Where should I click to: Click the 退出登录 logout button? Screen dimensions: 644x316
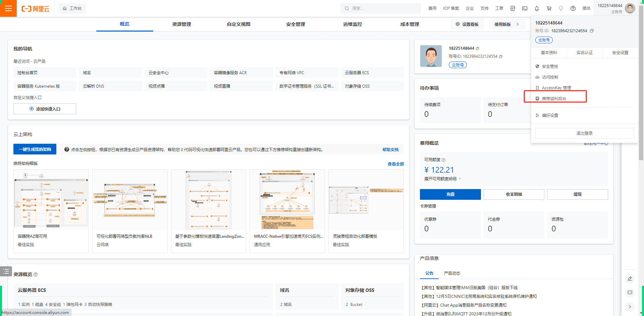[x=584, y=133]
